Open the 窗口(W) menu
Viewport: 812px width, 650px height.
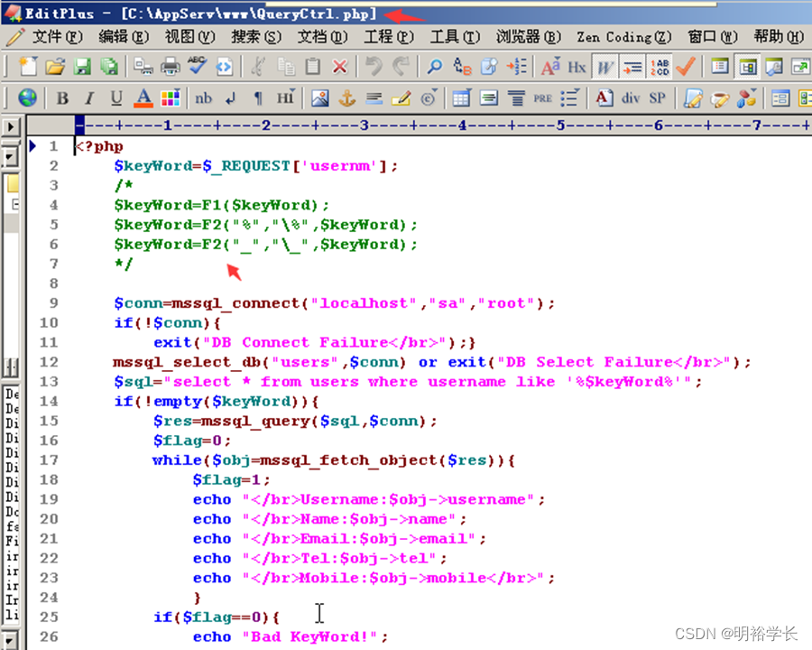(712, 37)
